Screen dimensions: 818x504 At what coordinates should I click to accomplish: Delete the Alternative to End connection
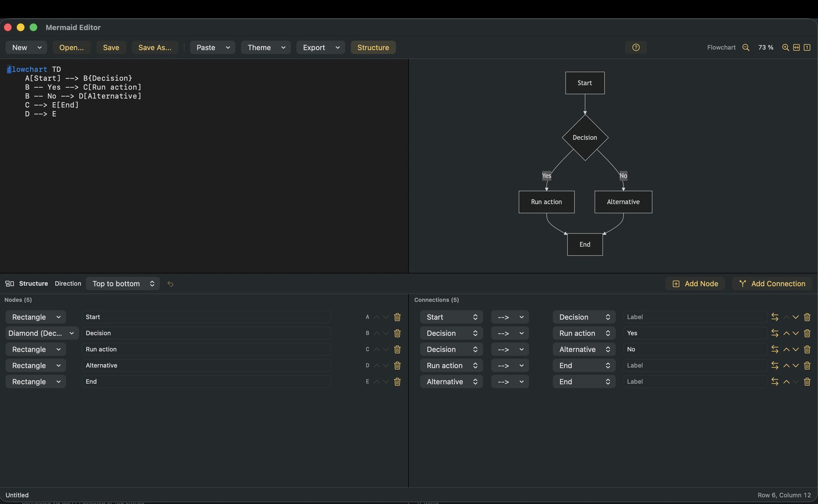(807, 382)
